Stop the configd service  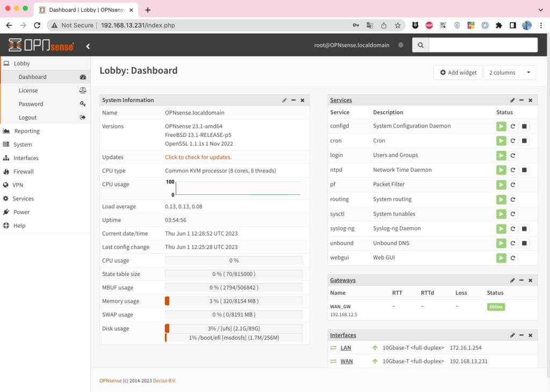524,126
